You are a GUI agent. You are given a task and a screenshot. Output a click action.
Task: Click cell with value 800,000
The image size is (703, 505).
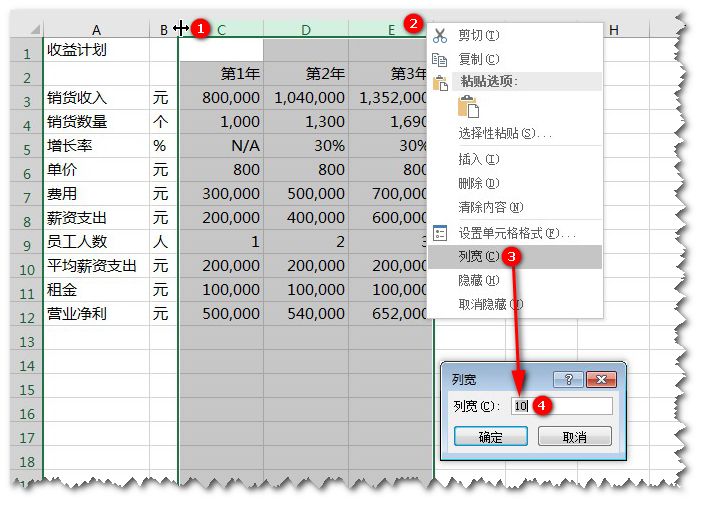[x=221, y=97]
